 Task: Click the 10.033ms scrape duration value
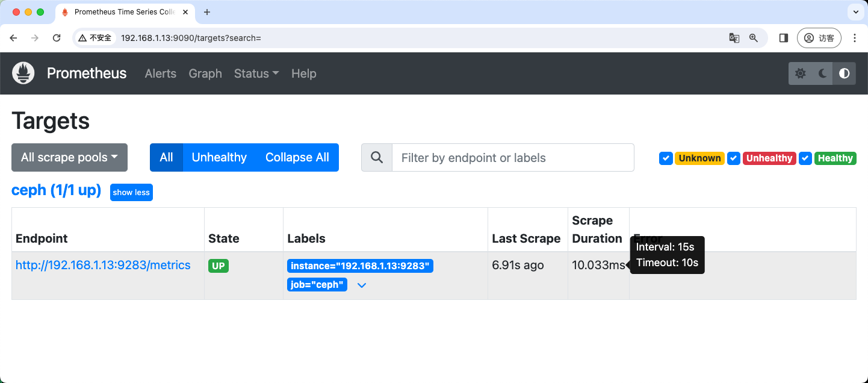pos(599,265)
